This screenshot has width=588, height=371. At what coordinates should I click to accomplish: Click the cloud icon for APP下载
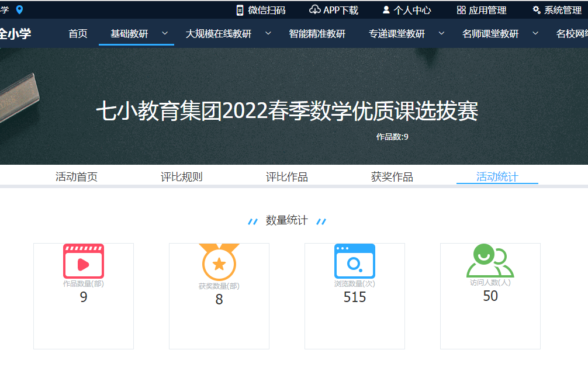[314, 10]
